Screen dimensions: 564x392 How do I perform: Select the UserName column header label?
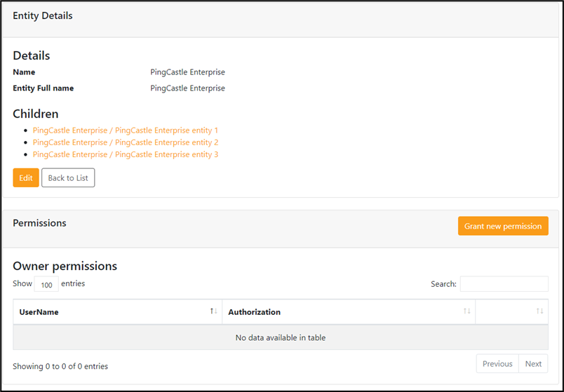(x=39, y=312)
